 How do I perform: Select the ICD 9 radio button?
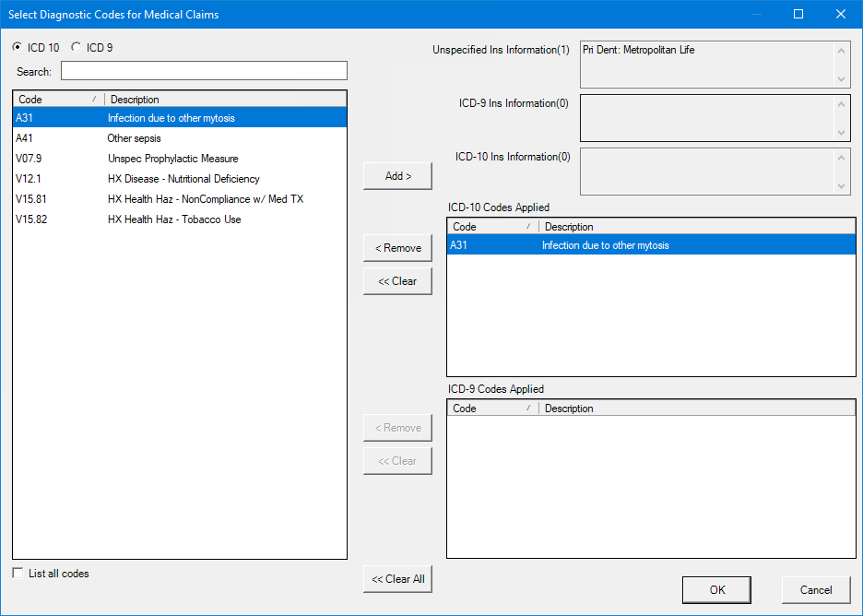click(x=77, y=47)
